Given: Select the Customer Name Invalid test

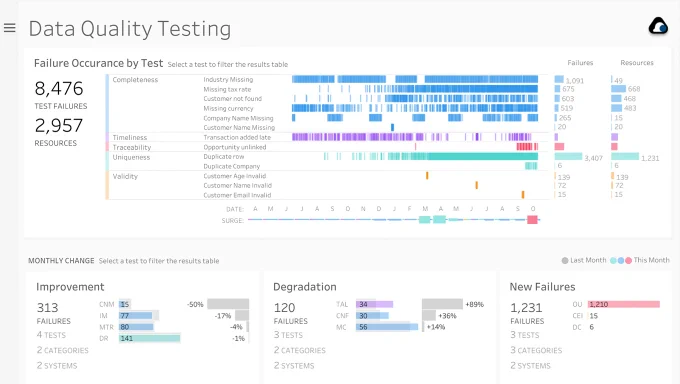Looking at the screenshot, I should (x=237, y=185).
